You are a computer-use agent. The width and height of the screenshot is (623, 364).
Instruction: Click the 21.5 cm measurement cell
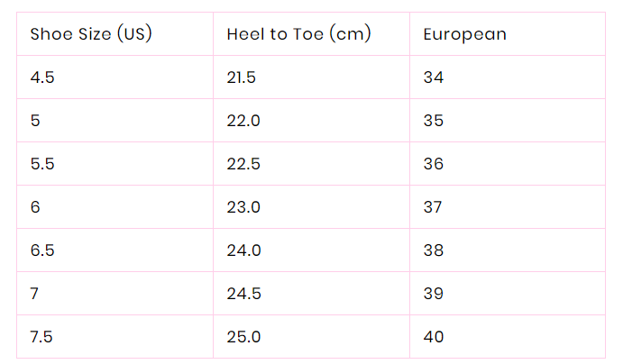[x=242, y=77]
